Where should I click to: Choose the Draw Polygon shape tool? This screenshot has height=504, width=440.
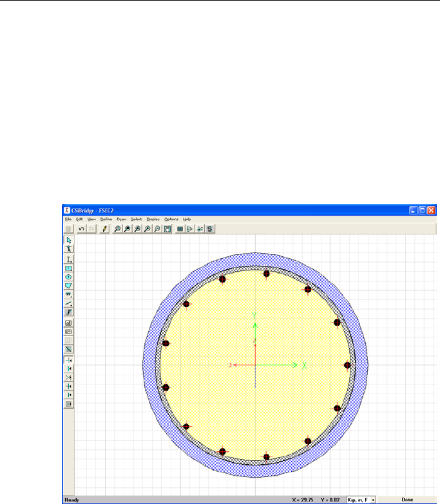pos(68,286)
